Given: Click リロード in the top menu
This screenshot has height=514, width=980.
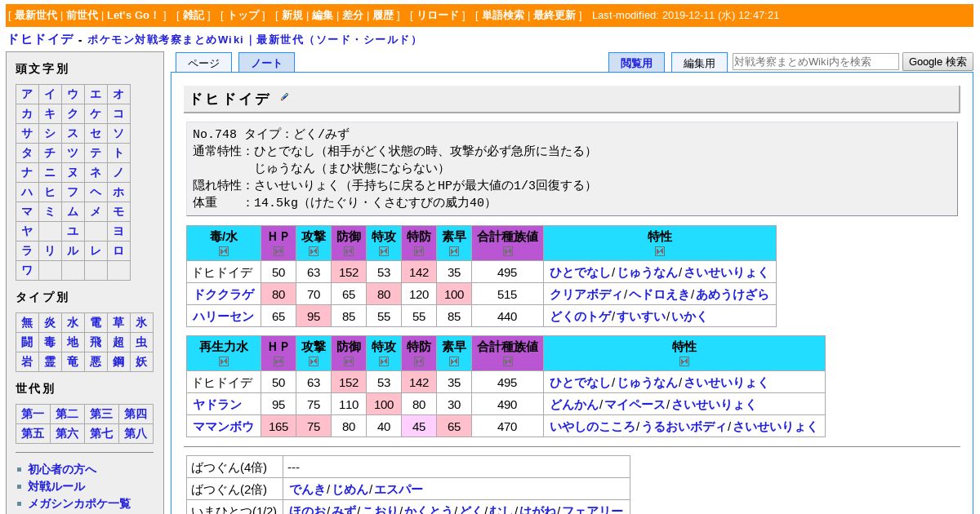Looking at the screenshot, I should pos(438,15).
